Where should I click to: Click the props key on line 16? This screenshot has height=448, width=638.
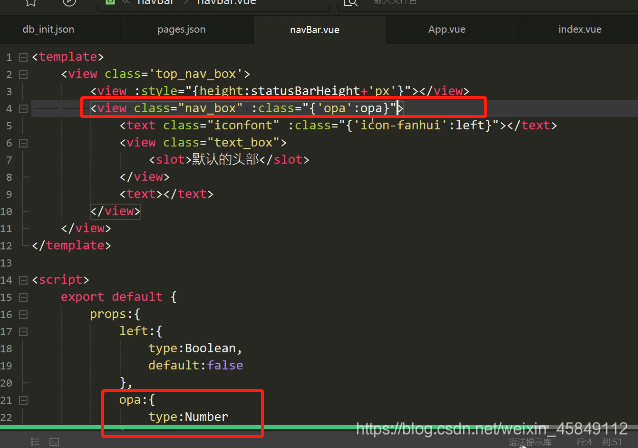[x=108, y=314]
